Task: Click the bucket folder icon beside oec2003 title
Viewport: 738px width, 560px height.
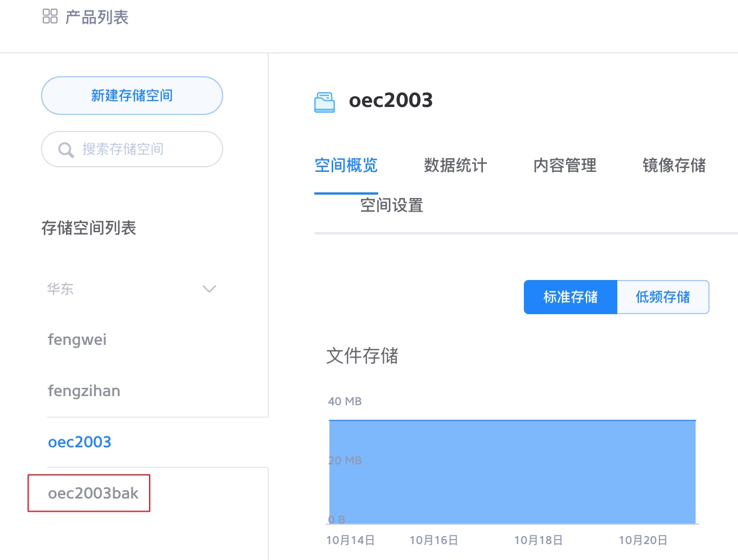Action: coord(325,102)
